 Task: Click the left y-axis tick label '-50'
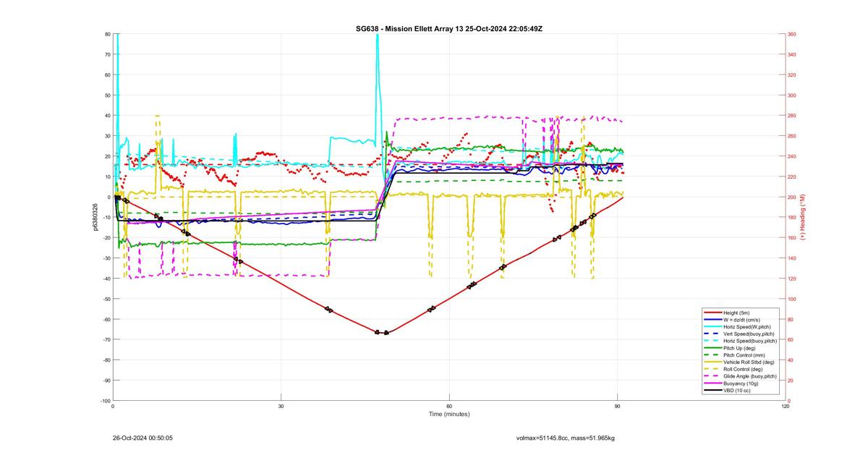click(106, 299)
